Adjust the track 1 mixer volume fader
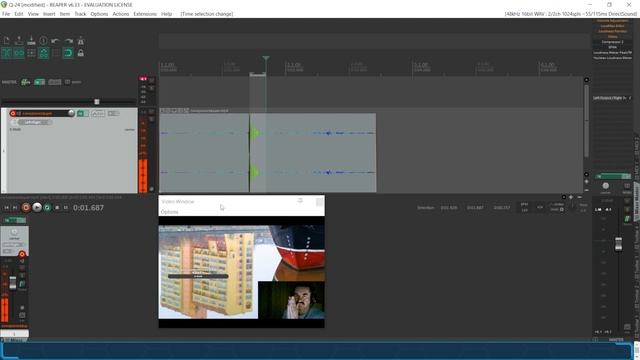The image size is (640, 360). (x=13, y=282)
